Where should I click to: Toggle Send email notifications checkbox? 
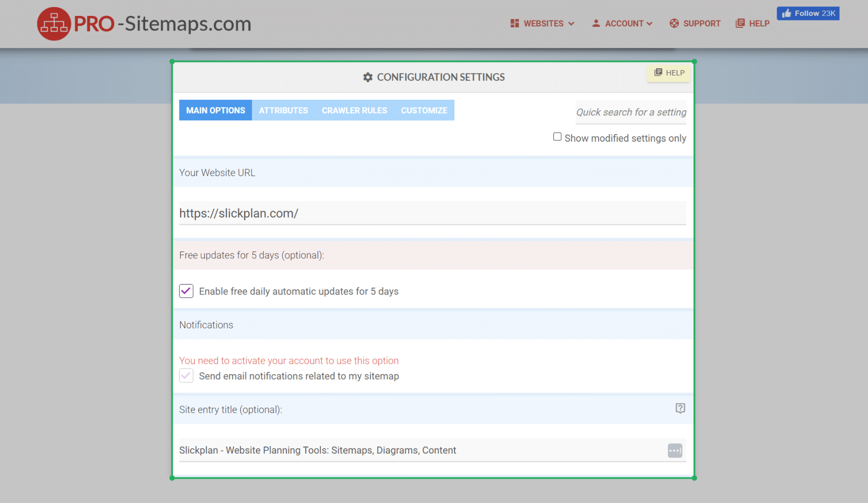tap(186, 376)
